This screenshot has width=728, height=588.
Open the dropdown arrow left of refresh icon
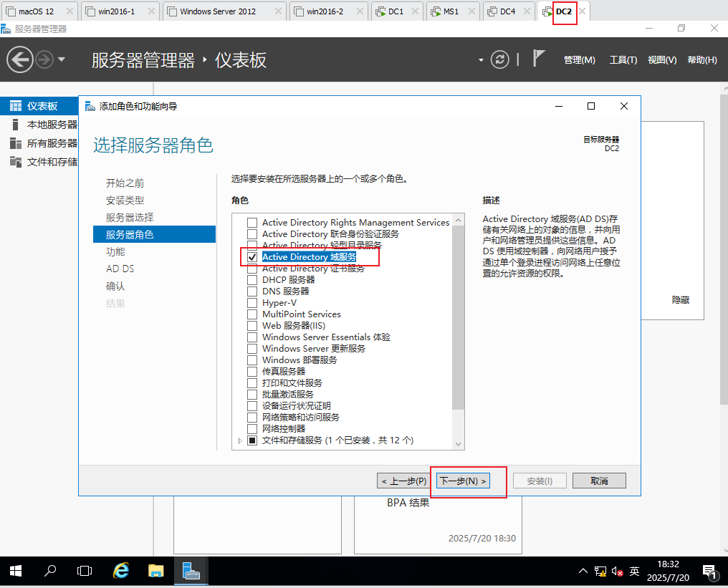click(481, 60)
